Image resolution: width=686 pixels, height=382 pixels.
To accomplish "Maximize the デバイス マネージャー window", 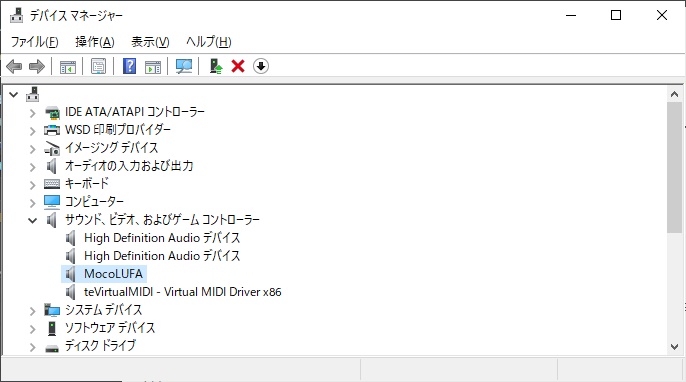I will pyautogui.click(x=616, y=15).
